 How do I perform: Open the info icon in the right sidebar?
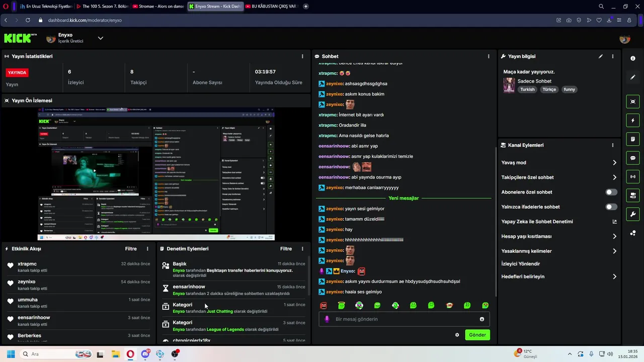pos(632,58)
